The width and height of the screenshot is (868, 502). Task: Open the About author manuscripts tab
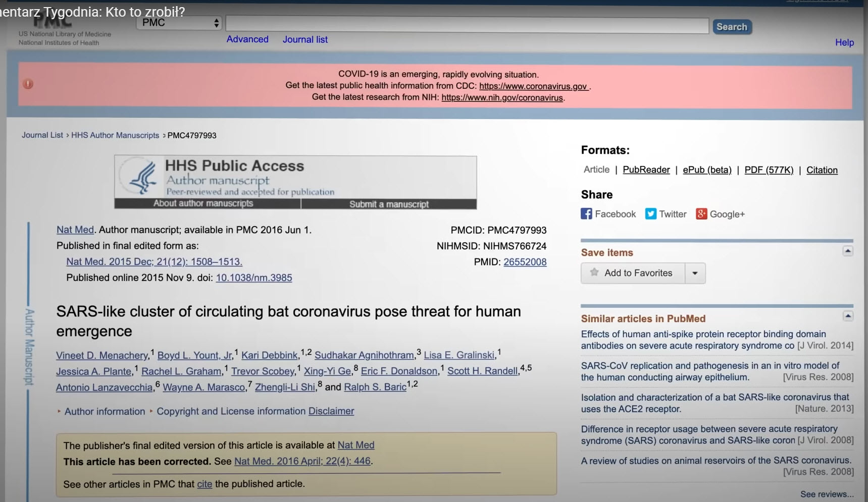(x=203, y=203)
